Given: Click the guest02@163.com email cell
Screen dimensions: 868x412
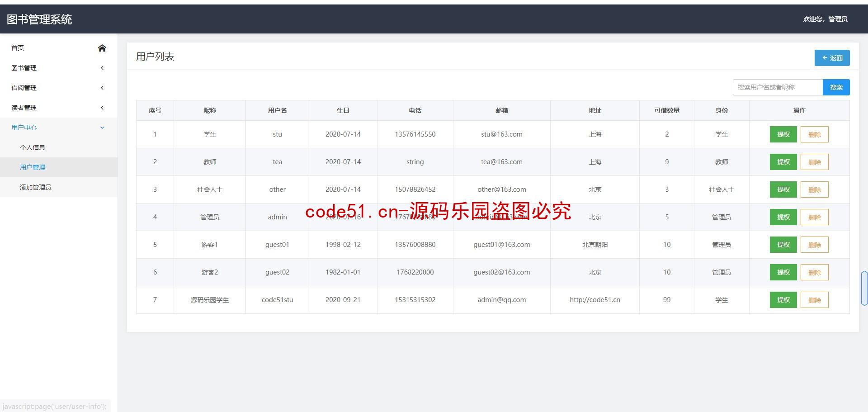Looking at the screenshot, I should coord(502,272).
